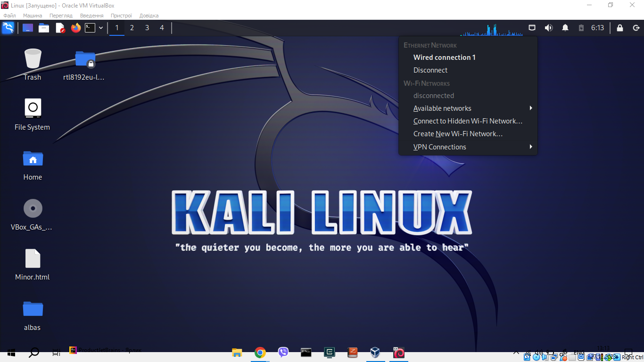Select the albas folder on the desktop
This screenshot has width=644, height=362.
[x=33, y=315]
